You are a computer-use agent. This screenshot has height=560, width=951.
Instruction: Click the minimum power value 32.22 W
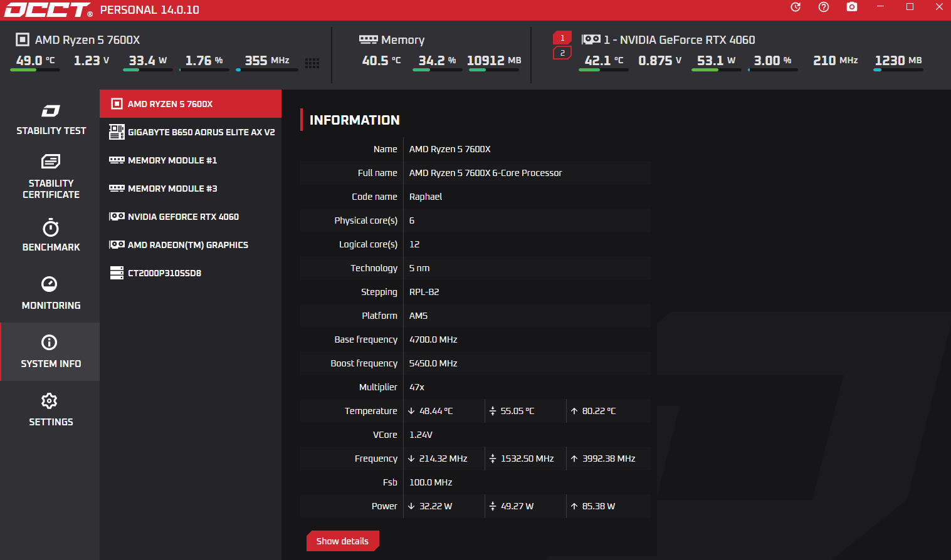tap(436, 506)
